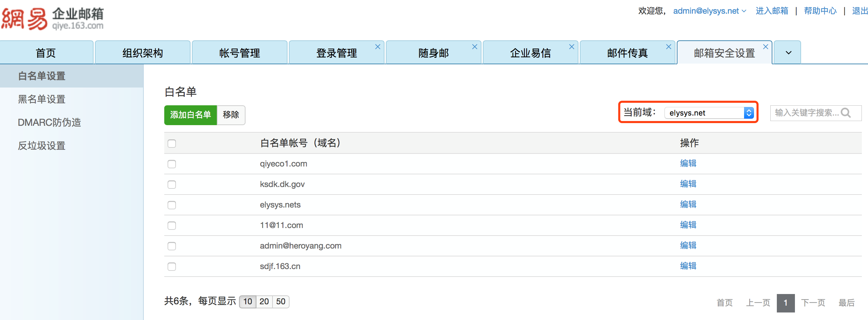Click the green 添加白名单 button
The image size is (868, 320).
pyautogui.click(x=191, y=115)
